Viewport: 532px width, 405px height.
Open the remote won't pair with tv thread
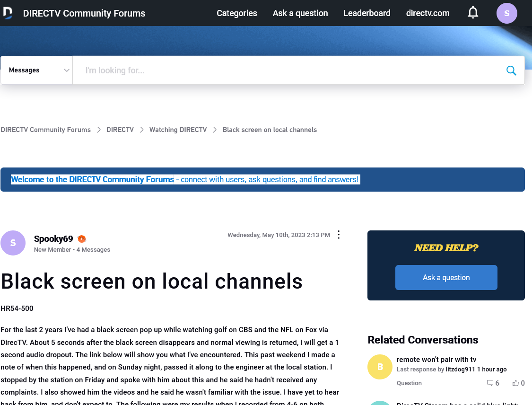pos(436,359)
